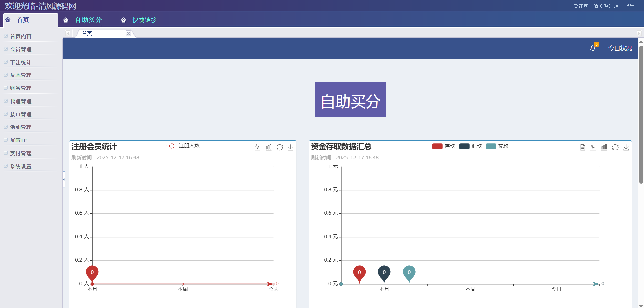The width and height of the screenshot is (644, 308).
Task: Close the 首页 tab
Action: tap(128, 33)
